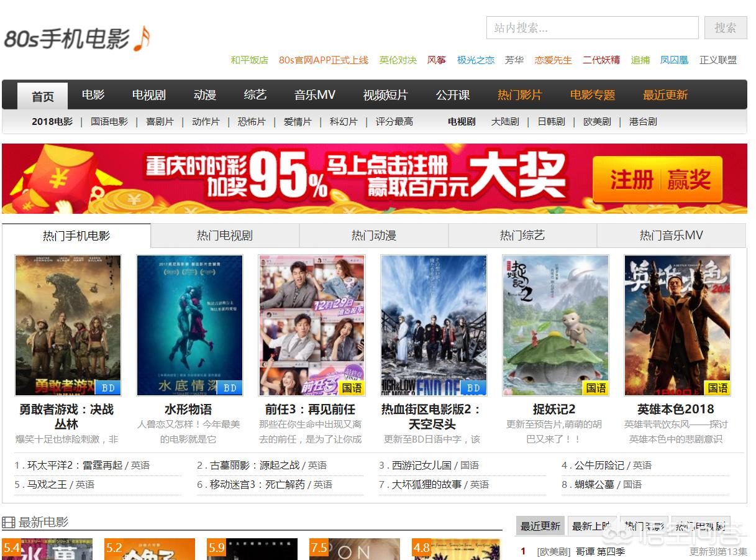Screen dimensions: 756x560
Task: Click the 前任3：再见前任 title link
Action: pos(311,409)
